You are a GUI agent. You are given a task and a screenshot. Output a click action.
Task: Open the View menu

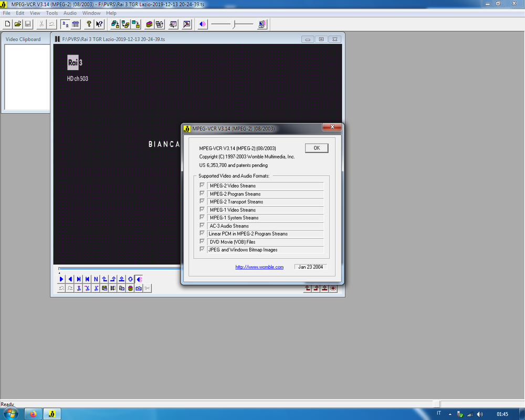35,13
